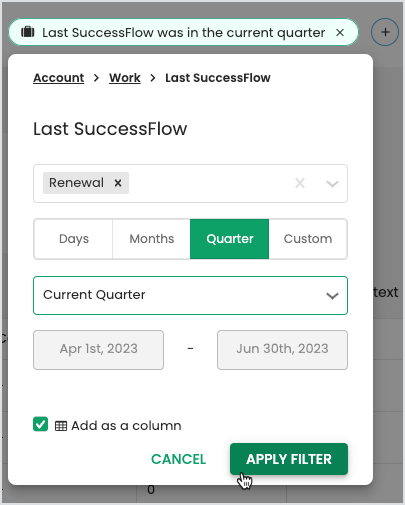Go to Work breadcrumb link

pos(125,78)
